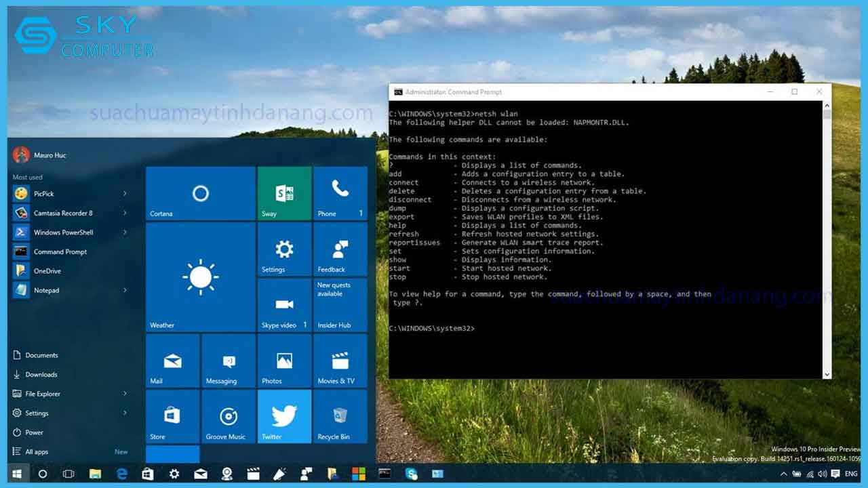The width and height of the screenshot is (868, 488).
Task: Open Skype from the taskbar
Action: [412, 474]
